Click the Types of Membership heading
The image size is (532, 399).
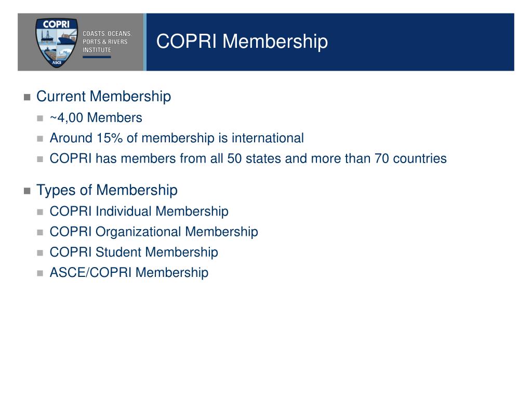coord(107,190)
